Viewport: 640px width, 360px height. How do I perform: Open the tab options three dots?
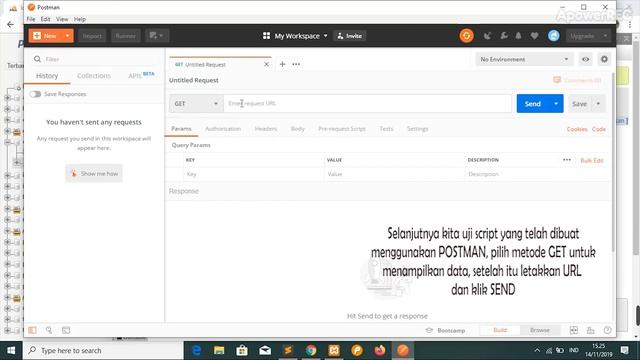coord(296,64)
